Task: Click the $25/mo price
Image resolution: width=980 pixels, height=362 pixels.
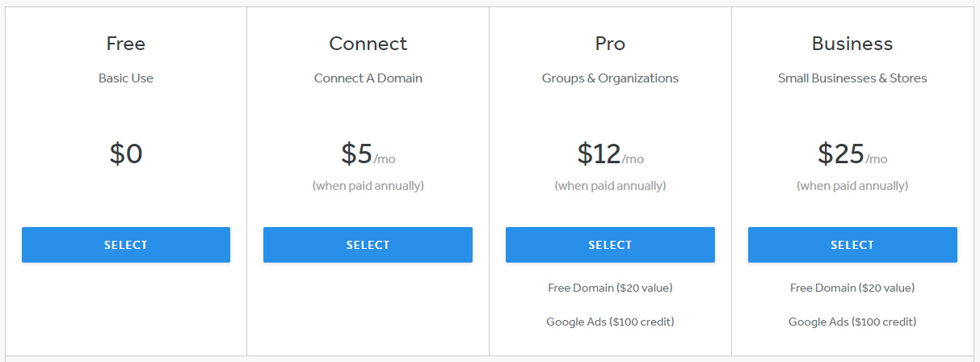Action: [x=852, y=154]
